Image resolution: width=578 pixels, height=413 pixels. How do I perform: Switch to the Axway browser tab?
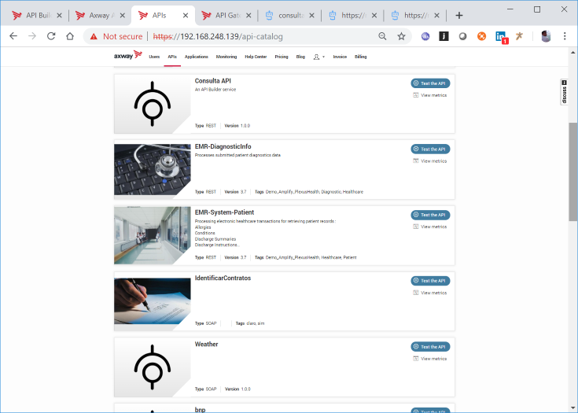(x=100, y=15)
